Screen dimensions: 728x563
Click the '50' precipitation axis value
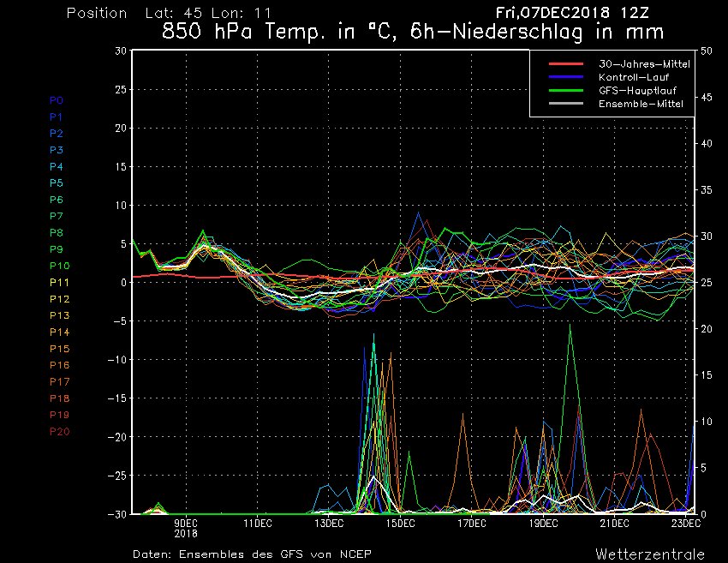[x=707, y=51]
